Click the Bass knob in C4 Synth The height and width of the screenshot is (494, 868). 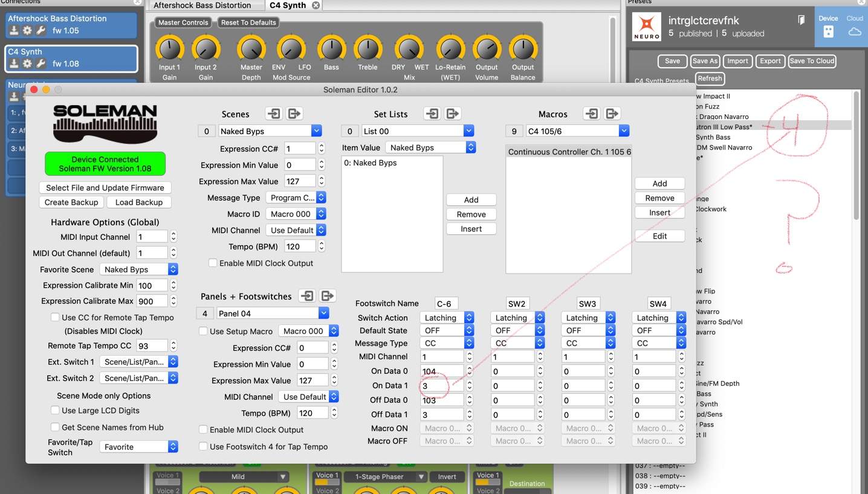(331, 48)
